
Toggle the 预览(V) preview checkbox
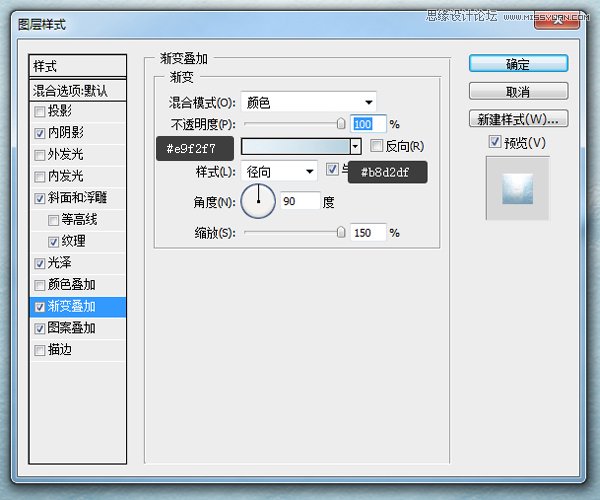494,142
